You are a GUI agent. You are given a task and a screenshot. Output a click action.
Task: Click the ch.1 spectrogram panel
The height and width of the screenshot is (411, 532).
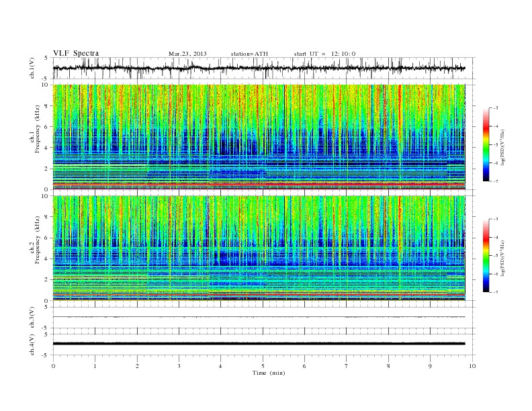coord(259,137)
